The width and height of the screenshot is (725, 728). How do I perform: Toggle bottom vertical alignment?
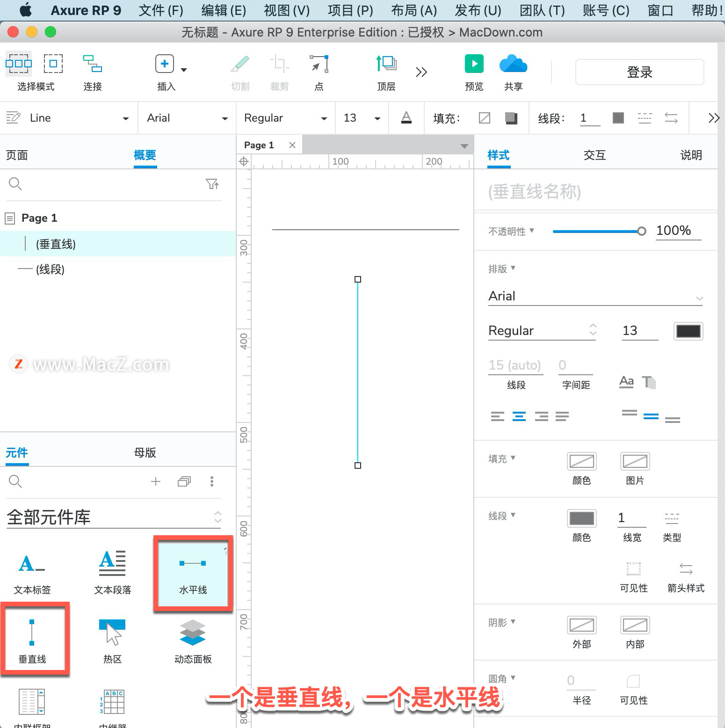tap(673, 420)
